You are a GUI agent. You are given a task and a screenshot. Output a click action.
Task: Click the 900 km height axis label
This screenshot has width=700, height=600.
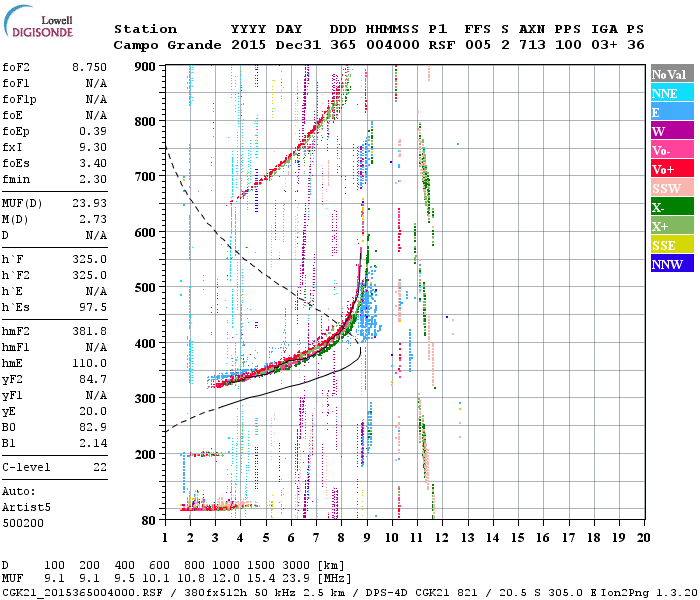145,67
